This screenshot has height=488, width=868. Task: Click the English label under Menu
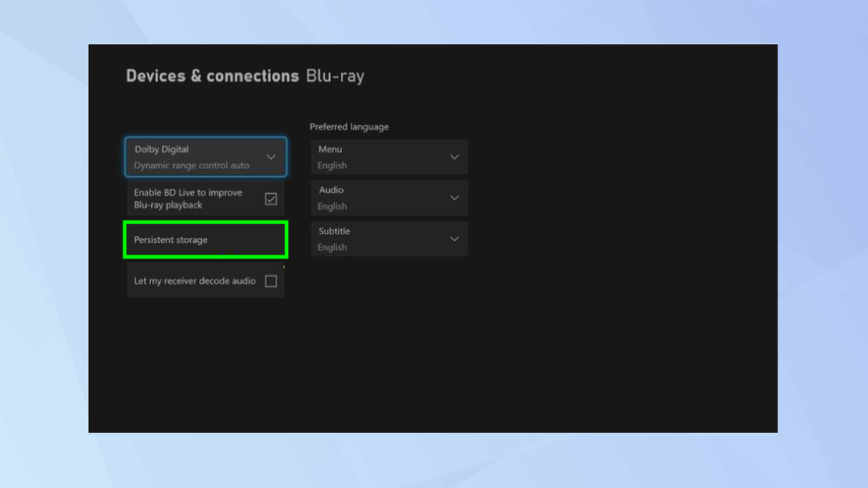click(x=331, y=166)
